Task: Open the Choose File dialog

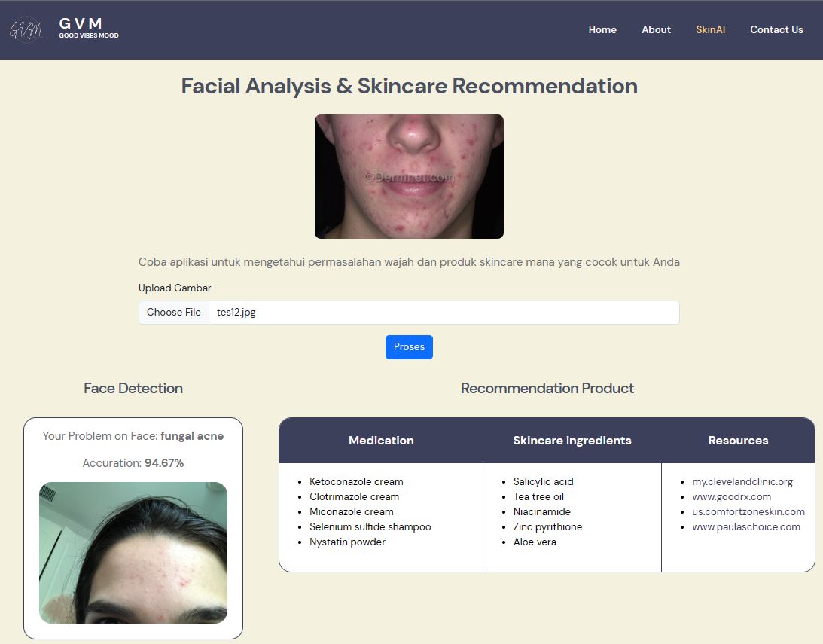Action: [173, 312]
